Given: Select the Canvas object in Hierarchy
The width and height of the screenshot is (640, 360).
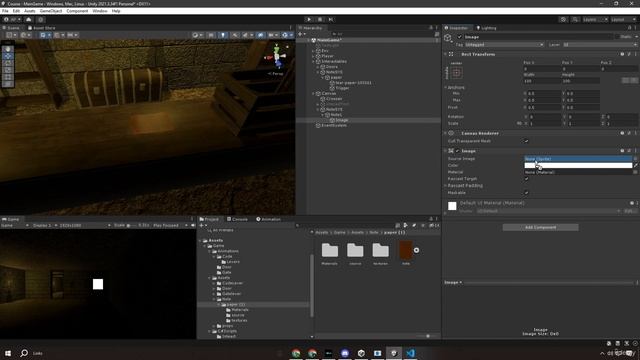Looking at the screenshot, I should pos(328,93).
